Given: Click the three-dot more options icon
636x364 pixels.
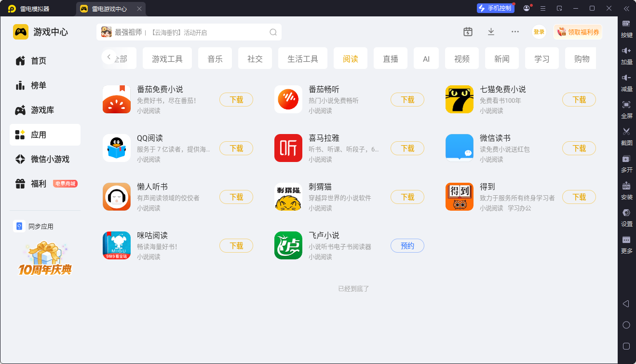Looking at the screenshot, I should [515, 32].
